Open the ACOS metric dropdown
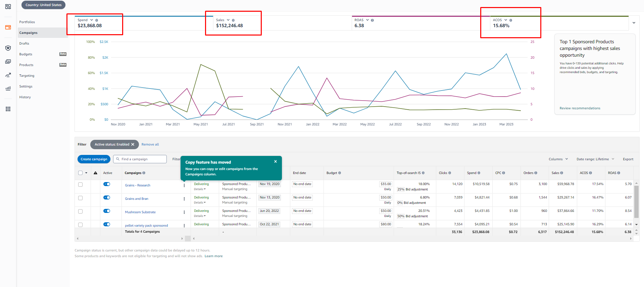This screenshot has width=644, height=287. 506,20
